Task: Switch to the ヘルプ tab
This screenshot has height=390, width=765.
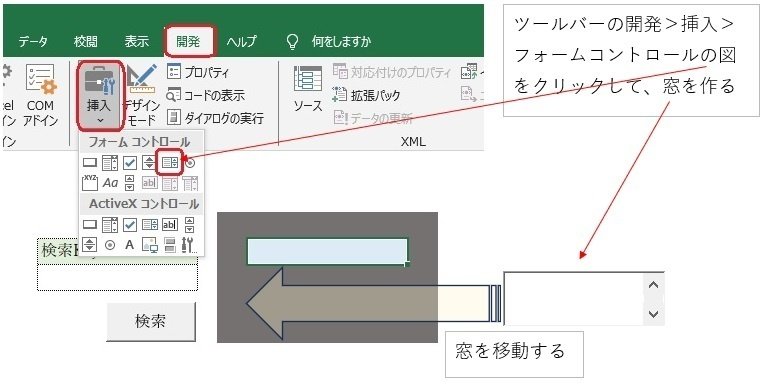Action: pyautogui.click(x=242, y=41)
